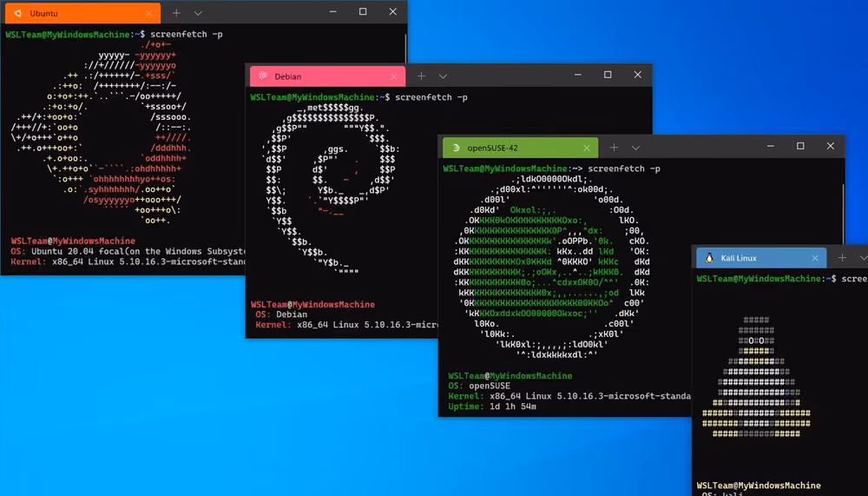Minimize the Debian terminal window
This screenshot has width=868, height=496.
(577, 75)
